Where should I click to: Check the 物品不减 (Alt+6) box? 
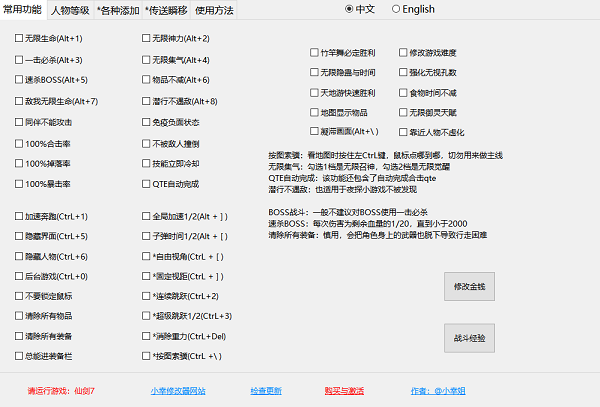coord(146,80)
